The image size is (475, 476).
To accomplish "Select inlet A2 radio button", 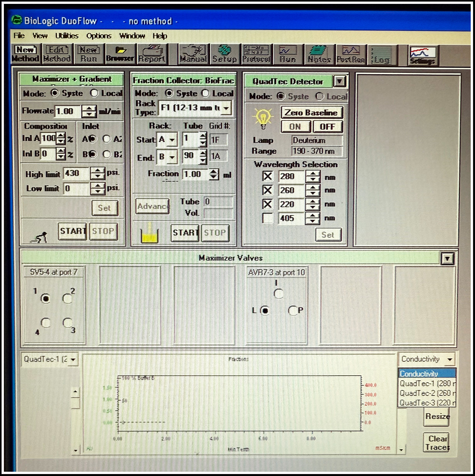I will [x=107, y=139].
